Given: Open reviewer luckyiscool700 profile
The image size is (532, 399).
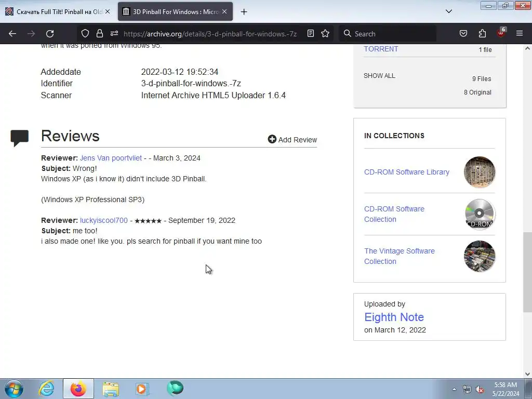Looking at the screenshot, I should [x=104, y=220].
